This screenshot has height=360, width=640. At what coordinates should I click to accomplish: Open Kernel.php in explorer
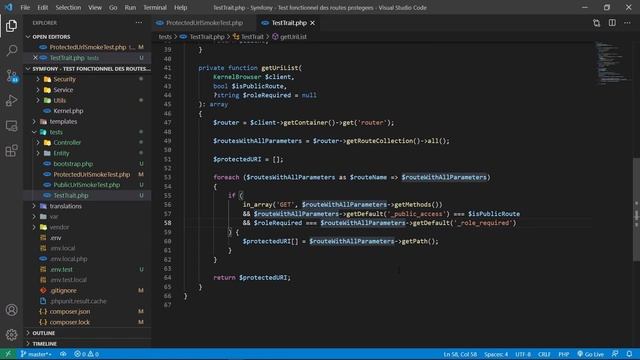[68, 111]
